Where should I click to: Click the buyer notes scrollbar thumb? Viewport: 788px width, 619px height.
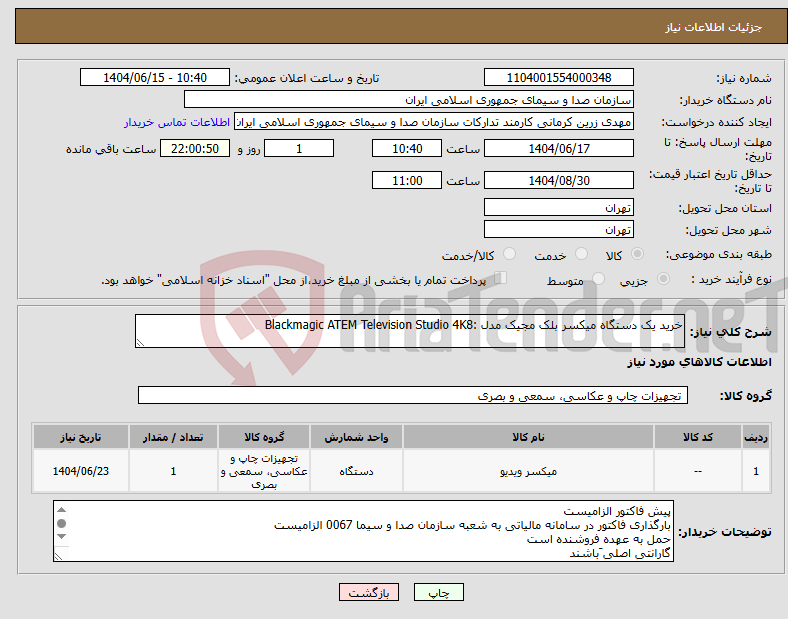[61, 524]
